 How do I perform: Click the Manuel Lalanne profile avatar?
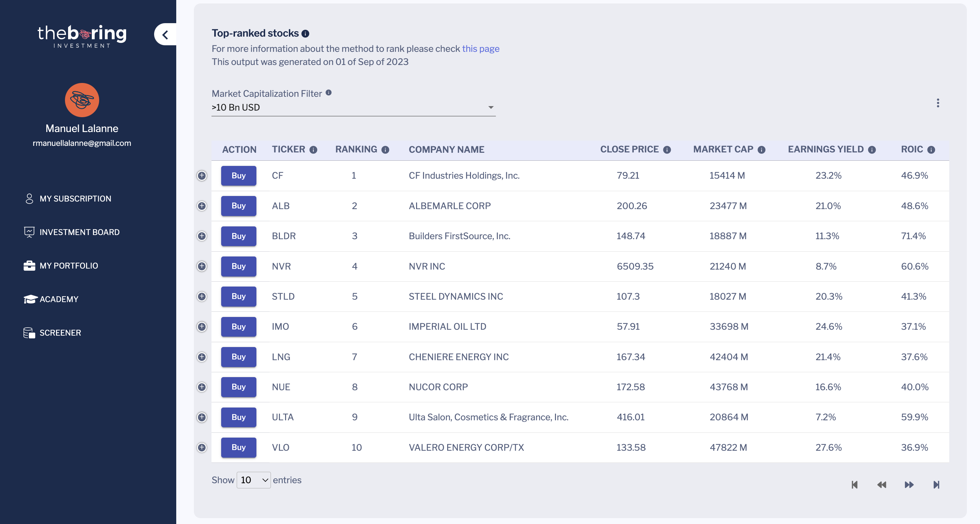82,100
